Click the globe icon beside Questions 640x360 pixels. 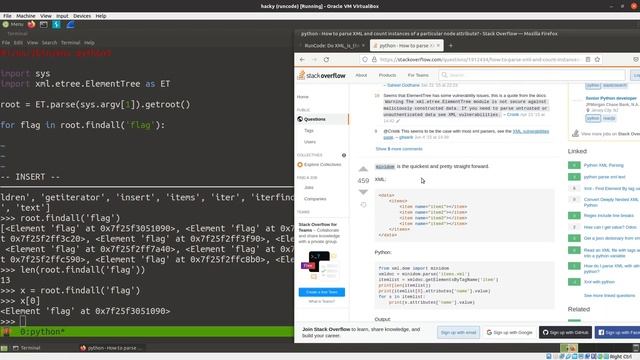pos(300,119)
